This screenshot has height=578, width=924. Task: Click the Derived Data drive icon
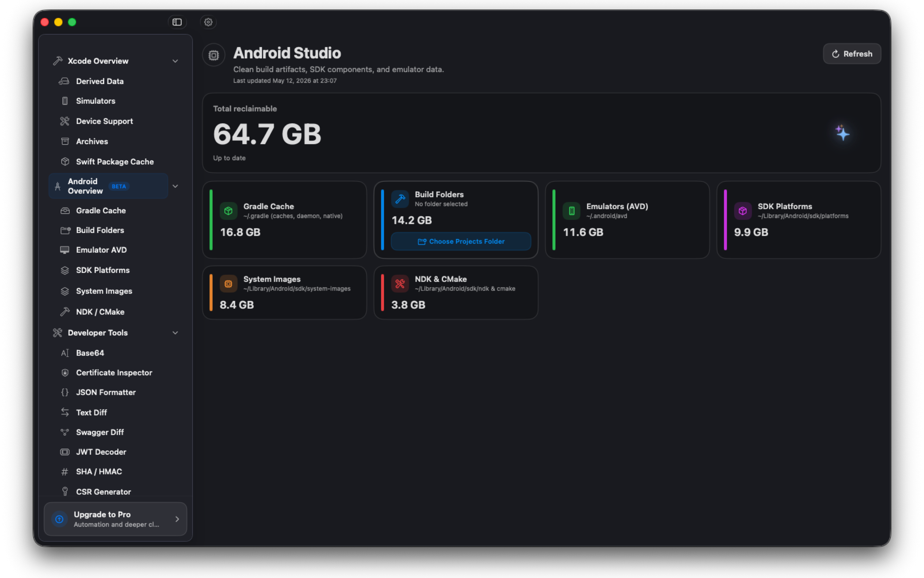click(x=64, y=81)
